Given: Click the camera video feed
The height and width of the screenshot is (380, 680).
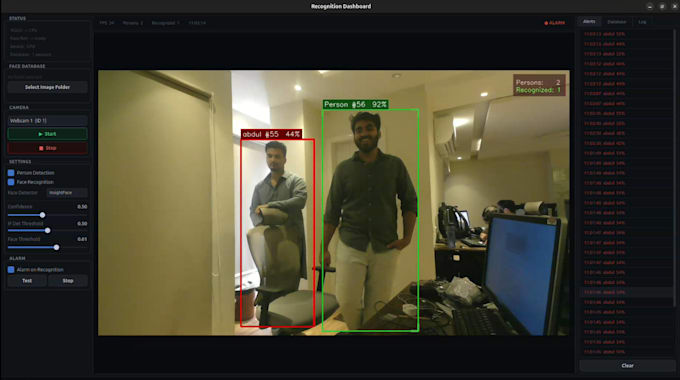Looking at the screenshot, I should click(333, 203).
